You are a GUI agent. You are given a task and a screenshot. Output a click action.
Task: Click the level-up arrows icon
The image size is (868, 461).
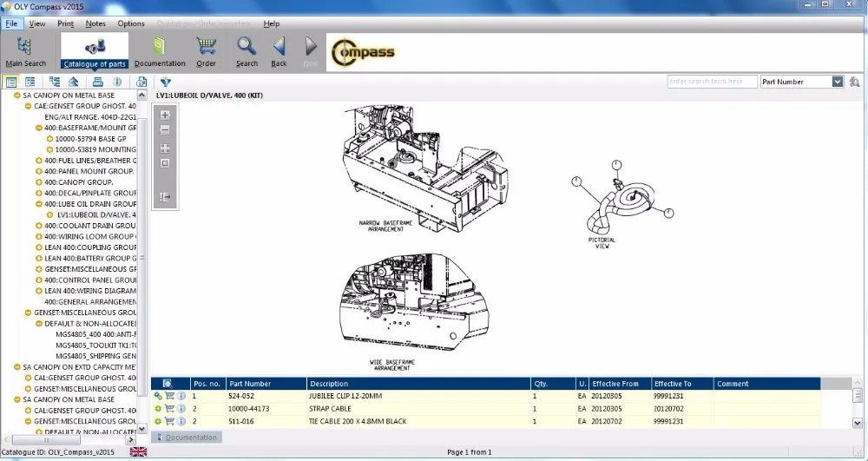tap(74, 82)
